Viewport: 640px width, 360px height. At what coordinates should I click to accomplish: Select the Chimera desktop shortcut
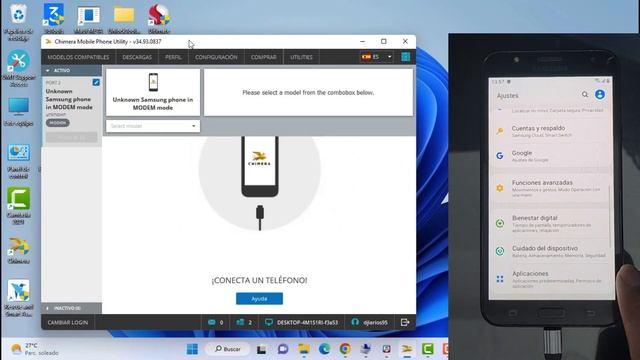[x=18, y=250]
